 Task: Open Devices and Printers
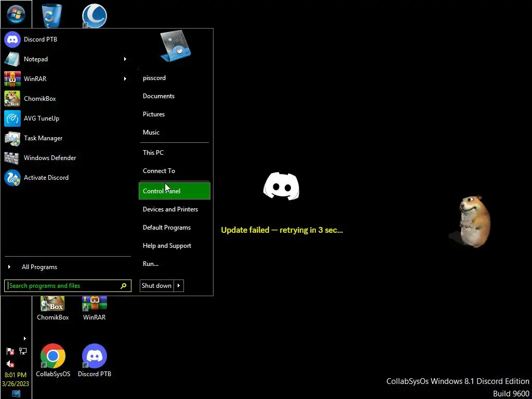(175, 209)
